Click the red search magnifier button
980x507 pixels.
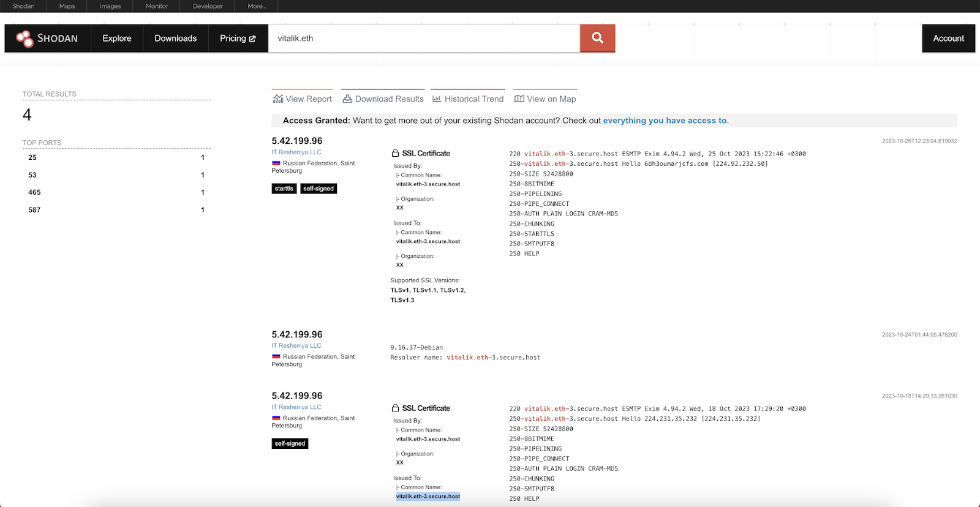click(597, 38)
